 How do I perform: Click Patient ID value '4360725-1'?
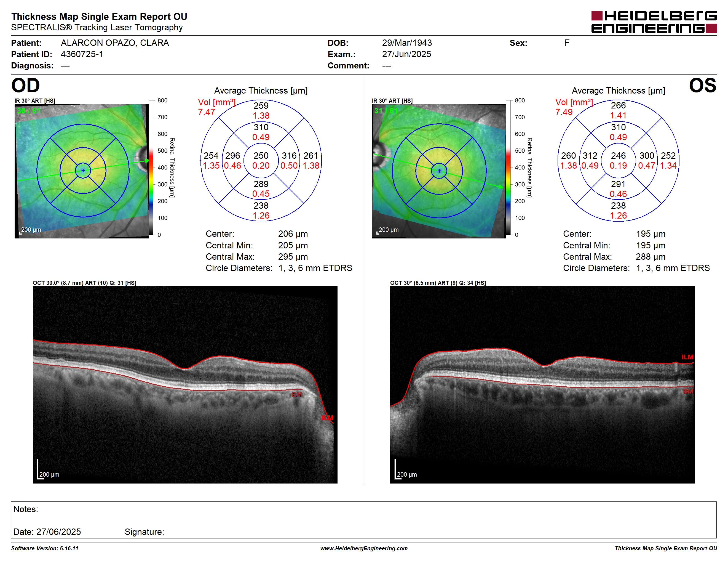pos(82,54)
